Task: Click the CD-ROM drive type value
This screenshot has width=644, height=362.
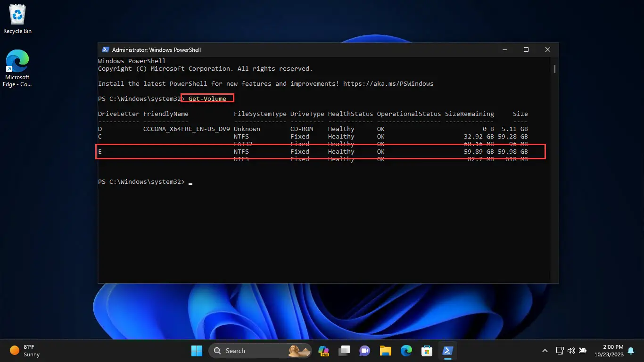Action: 302,129
